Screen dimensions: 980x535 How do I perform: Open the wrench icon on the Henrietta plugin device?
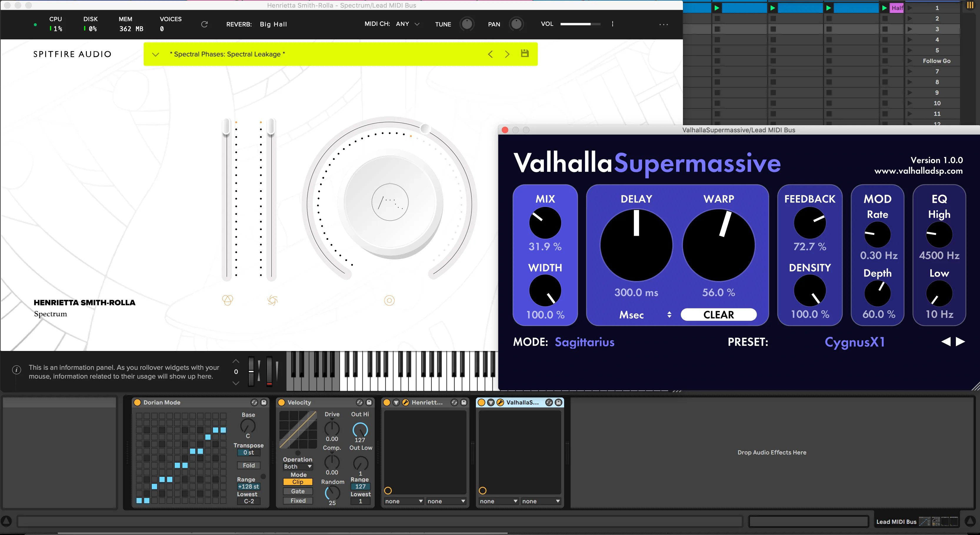point(406,403)
